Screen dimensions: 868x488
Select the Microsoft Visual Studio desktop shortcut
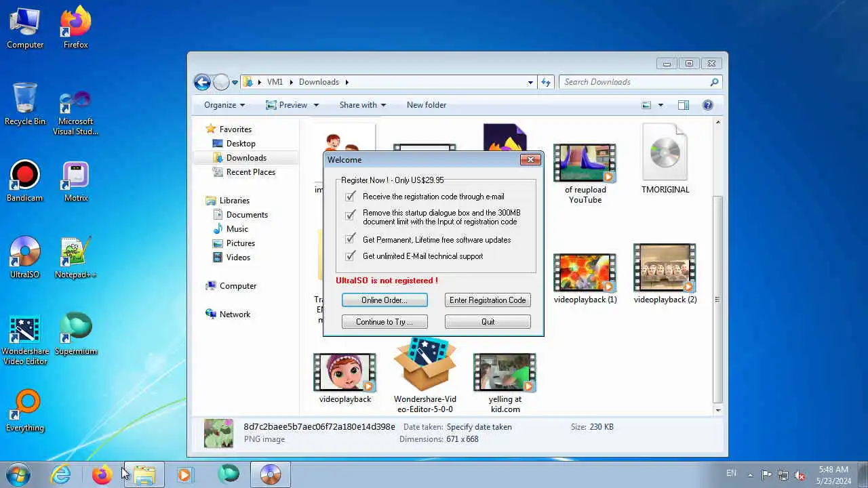tap(76, 114)
